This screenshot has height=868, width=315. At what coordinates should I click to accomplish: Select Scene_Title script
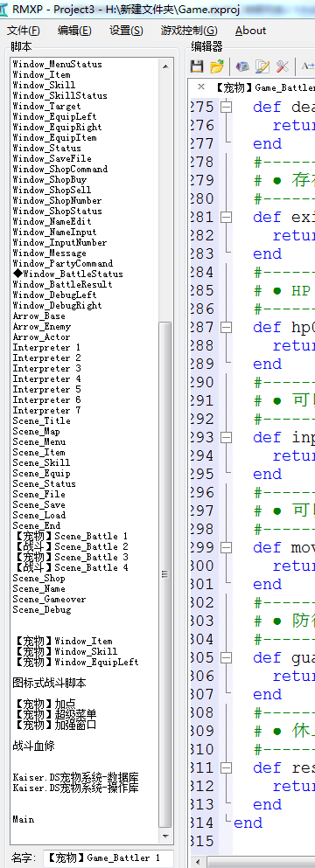(42, 421)
